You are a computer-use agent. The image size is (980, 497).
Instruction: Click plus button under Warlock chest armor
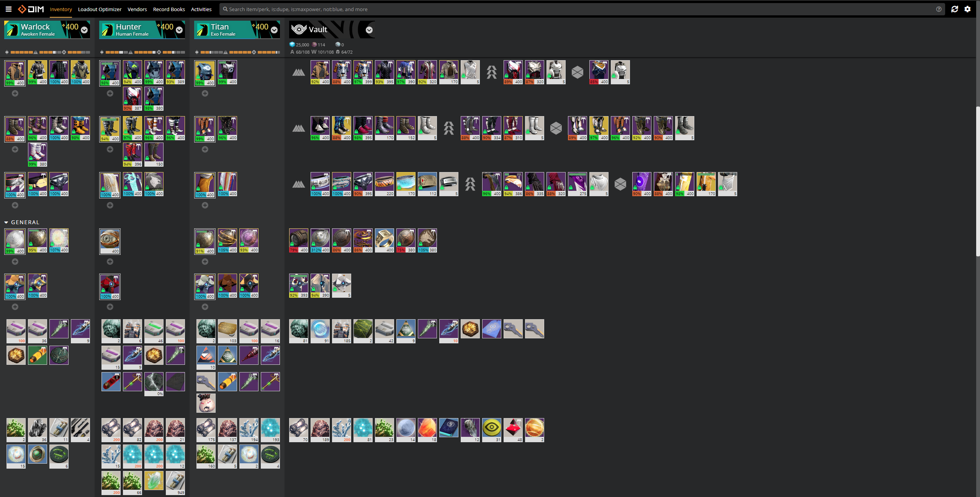click(x=15, y=93)
